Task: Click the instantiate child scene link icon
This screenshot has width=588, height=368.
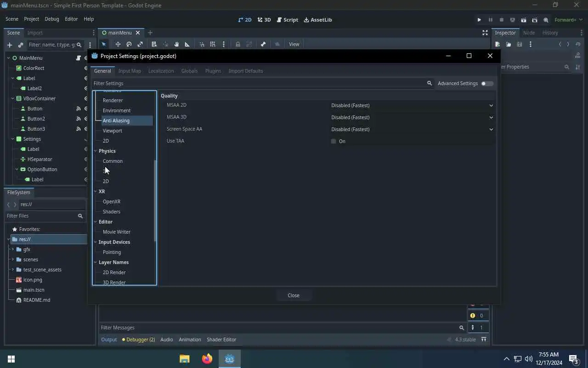Action: point(21,45)
